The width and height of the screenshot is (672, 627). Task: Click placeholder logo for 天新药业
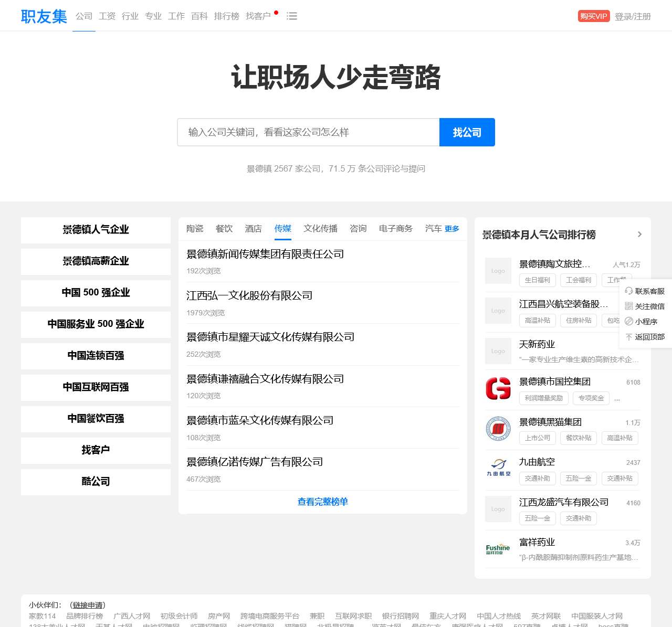[x=498, y=351]
